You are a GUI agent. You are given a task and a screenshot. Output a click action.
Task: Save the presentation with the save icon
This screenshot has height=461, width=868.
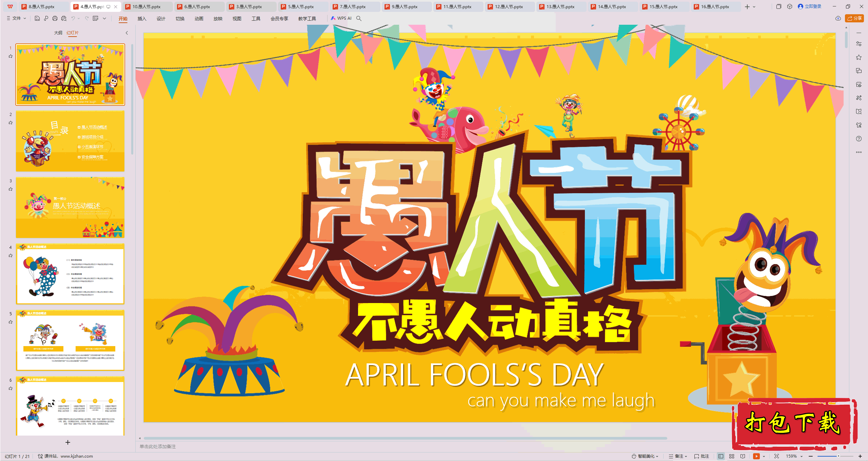[x=37, y=18]
